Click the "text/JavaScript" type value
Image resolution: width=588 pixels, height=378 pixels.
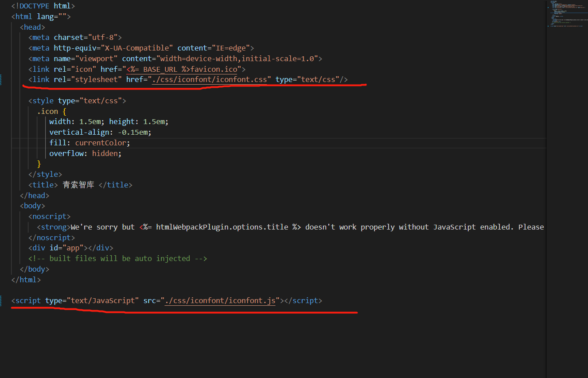click(x=103, y=300)
